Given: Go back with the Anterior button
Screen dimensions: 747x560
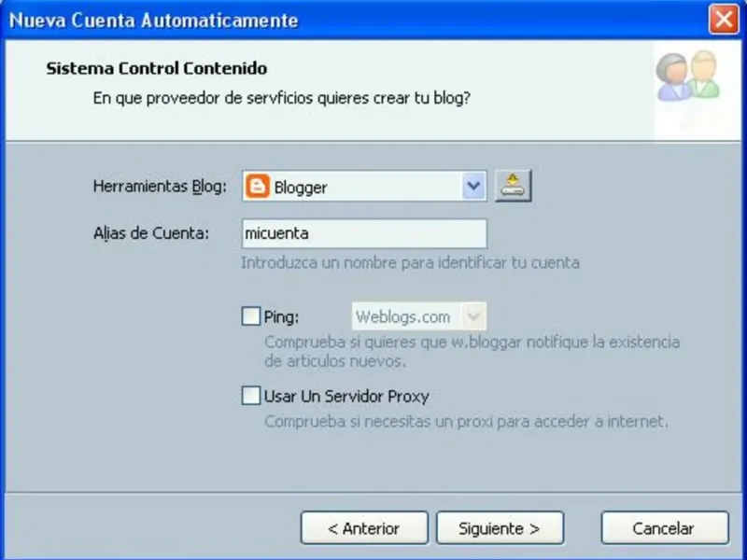Looking at the screenshot, I should pyautogui.click(x=364, y=527).
